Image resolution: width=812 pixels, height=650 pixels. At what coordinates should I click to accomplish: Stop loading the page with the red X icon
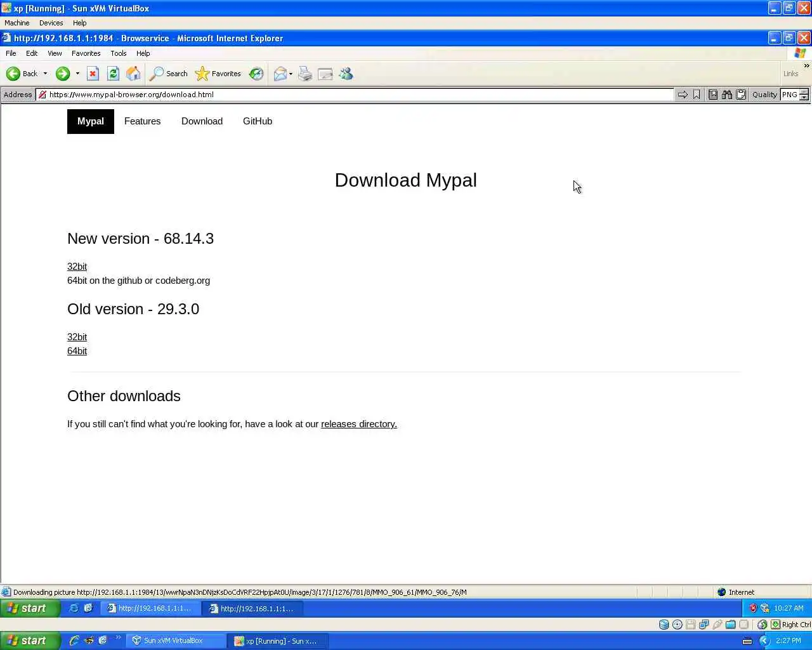pyautogui.click(x=93, y=74)
